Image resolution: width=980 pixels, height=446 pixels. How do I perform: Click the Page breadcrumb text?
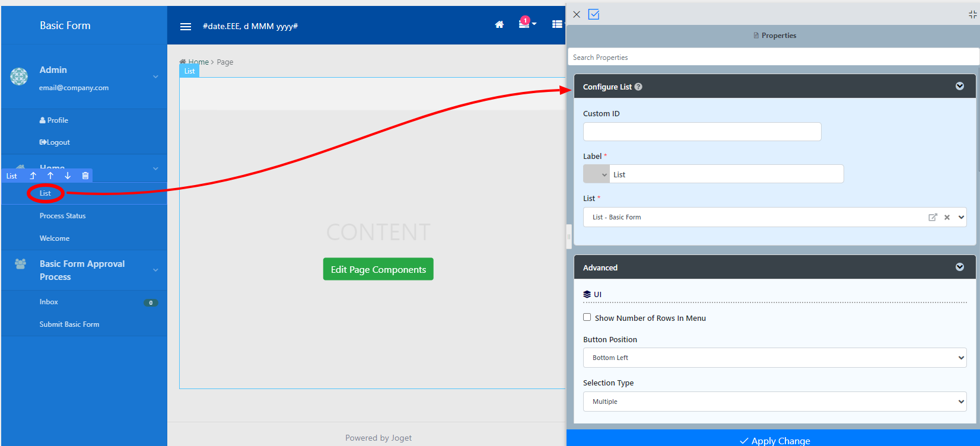point(225,62)
